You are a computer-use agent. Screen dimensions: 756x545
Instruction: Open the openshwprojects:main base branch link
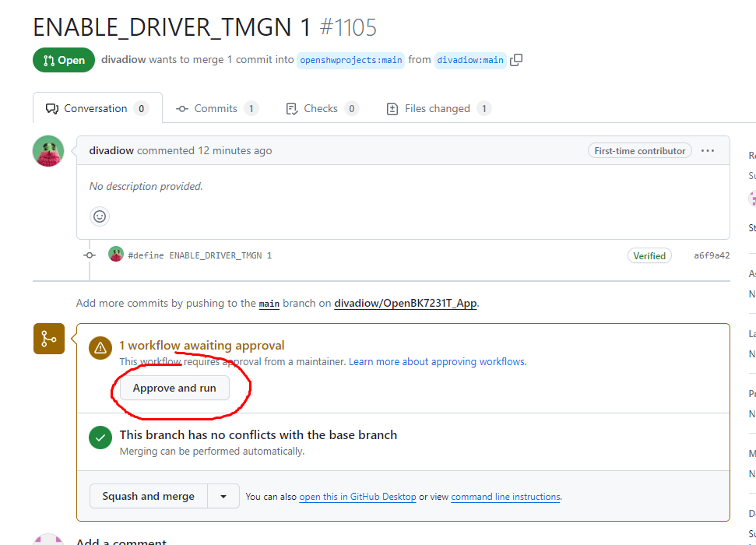[x=350, y=60]
